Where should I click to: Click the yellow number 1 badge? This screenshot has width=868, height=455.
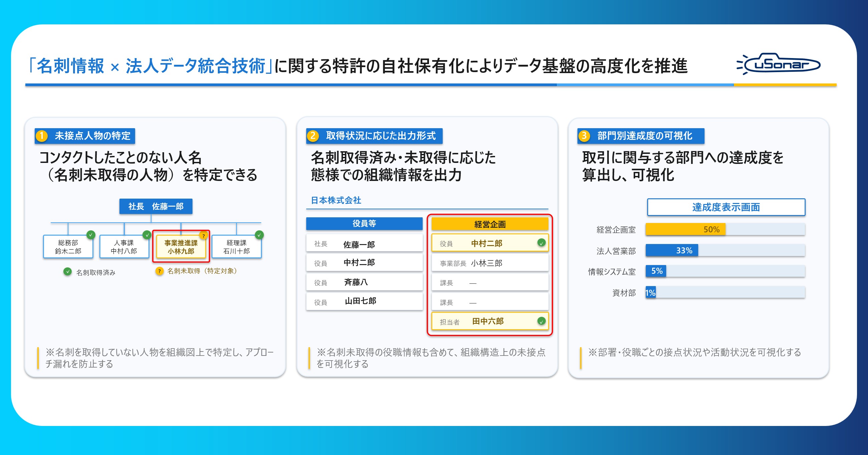coord(42,136)
